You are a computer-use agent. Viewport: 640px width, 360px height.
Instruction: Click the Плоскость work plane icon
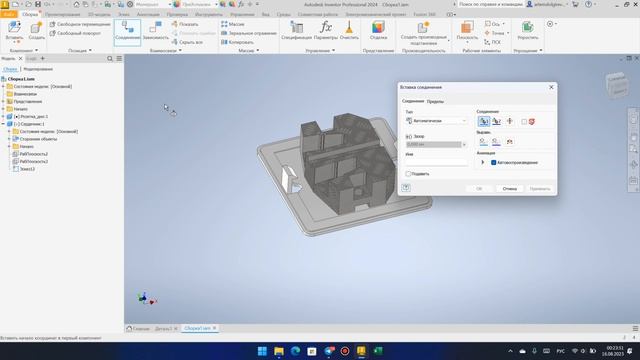[x=467, y=28]
